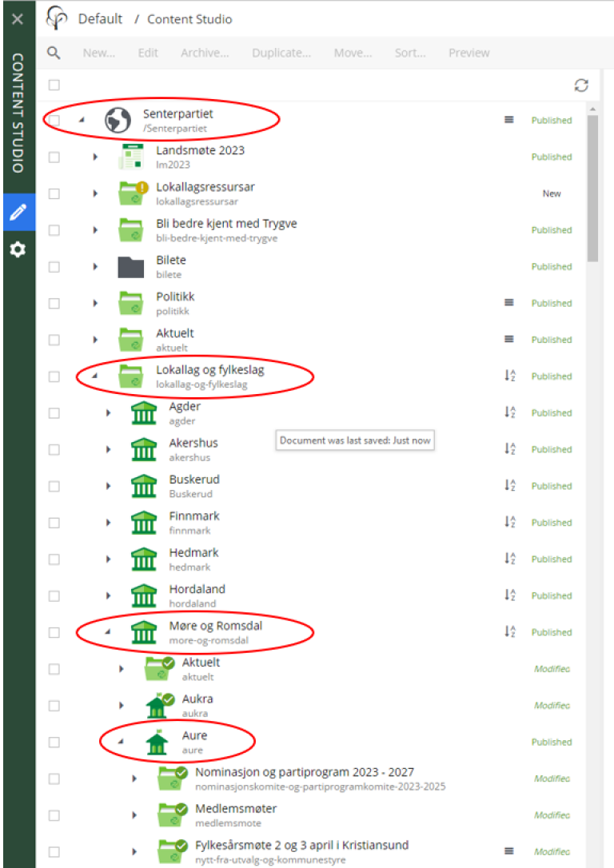The height and width of the screenshot is (868, 614).
Task: Click A-Z sort icon on Hedmark row
Action: 510,559
